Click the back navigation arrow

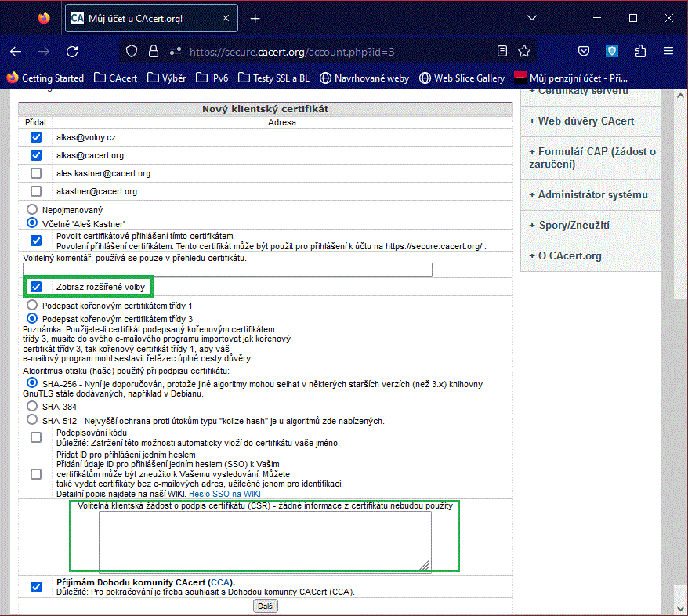tap(16, 51)
